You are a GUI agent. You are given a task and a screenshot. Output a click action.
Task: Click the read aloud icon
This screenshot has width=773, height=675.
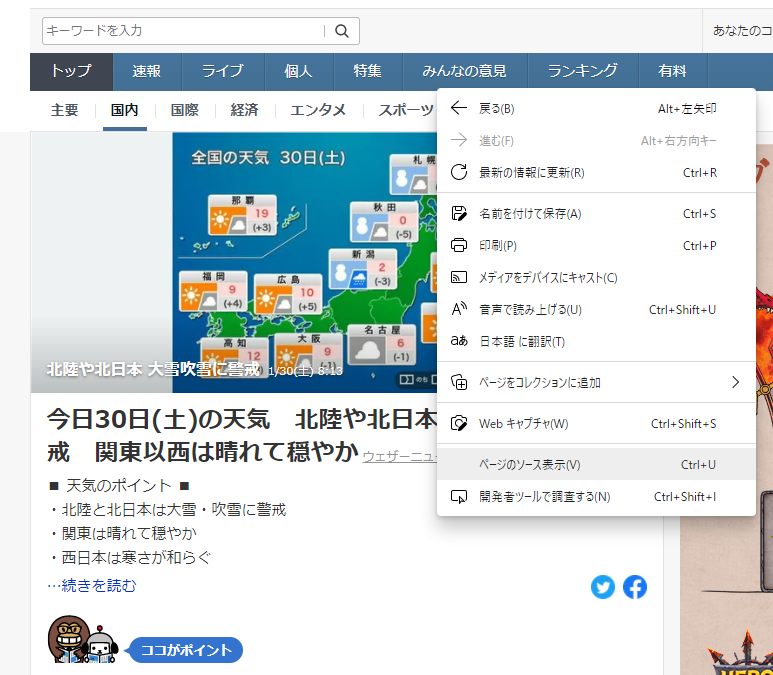[459, 309]
